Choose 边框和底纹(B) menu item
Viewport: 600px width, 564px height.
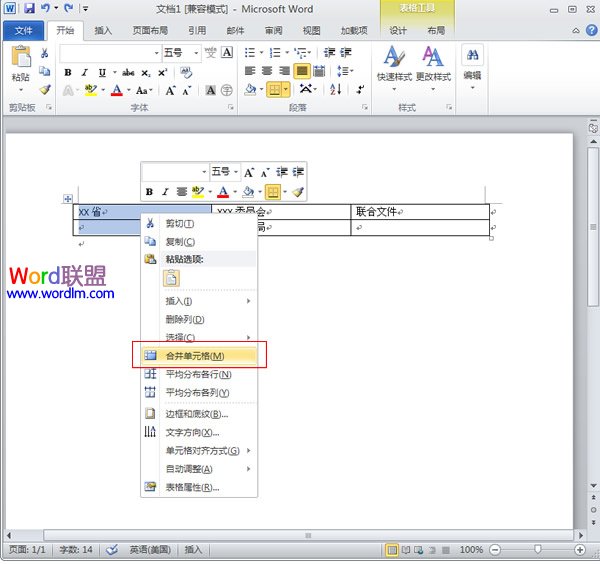199,414
